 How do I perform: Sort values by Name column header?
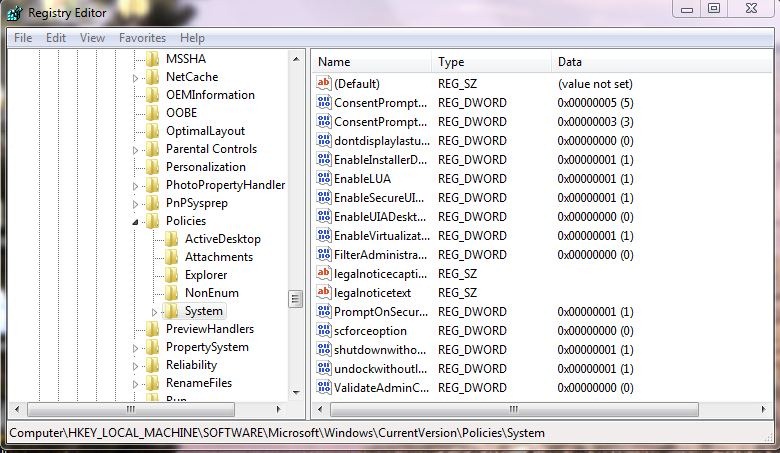click(x=370, y=62)
